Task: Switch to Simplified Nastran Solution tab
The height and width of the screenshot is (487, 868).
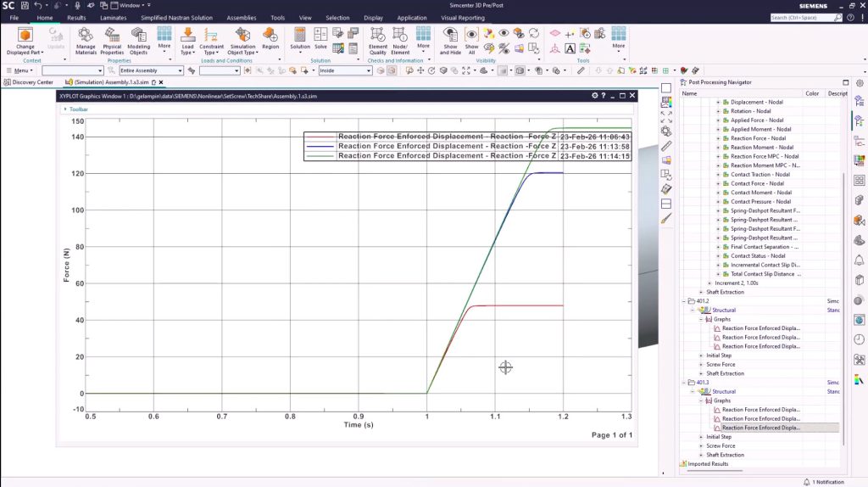Action: (x=176, y=18)
